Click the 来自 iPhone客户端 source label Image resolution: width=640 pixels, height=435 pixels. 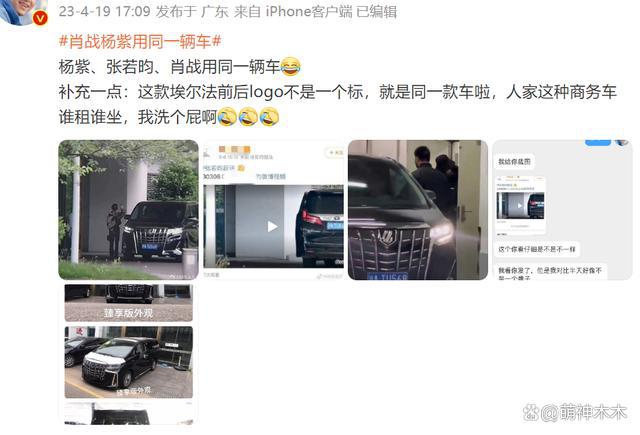coord(293,11)
